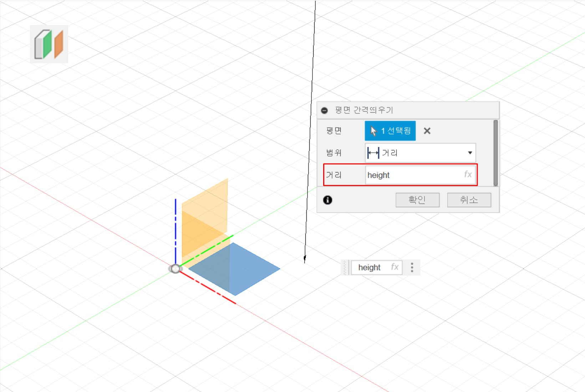Click the 거리 height input in dialog

(420, 175)
